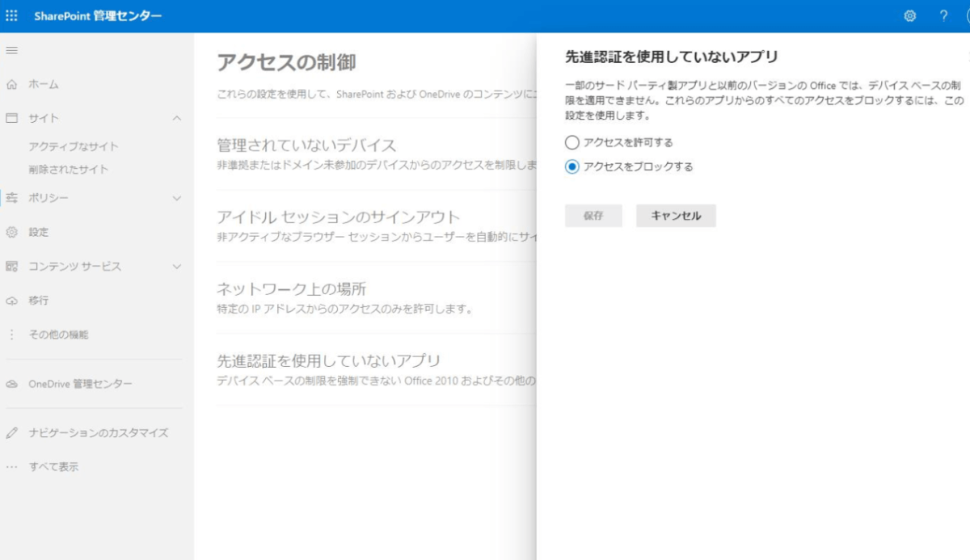Expand the ポリシー section chevron
Image resolution: width=970 pixels, height=560 pixels.
pyautogui.click(x=177, y=198)
